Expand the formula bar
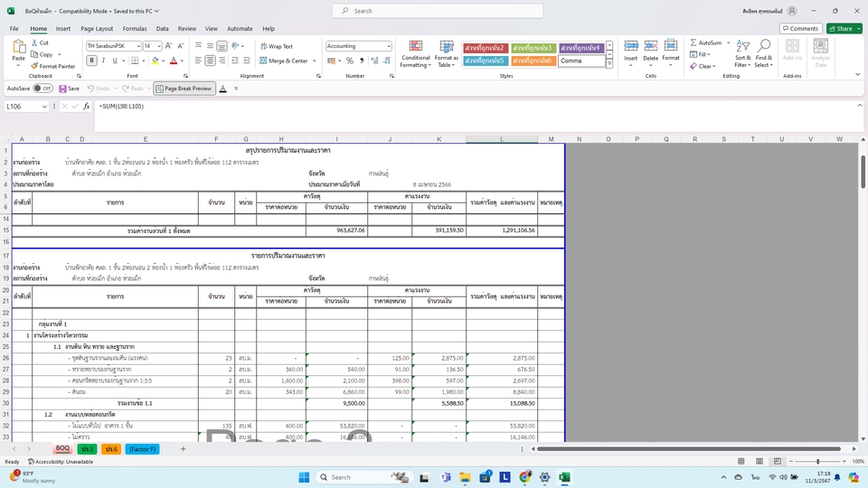The image size is (868, 488). point(860,105)
